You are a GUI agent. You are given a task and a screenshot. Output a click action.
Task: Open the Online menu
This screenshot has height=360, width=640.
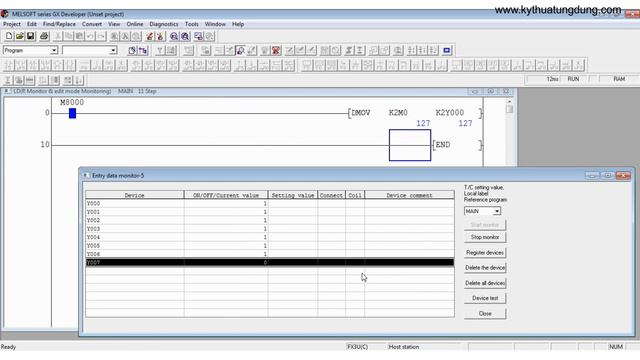coord(135,24)
